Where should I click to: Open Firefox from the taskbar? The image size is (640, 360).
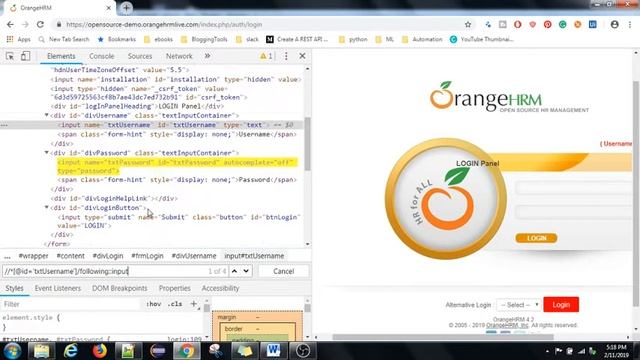click(99, 351)
